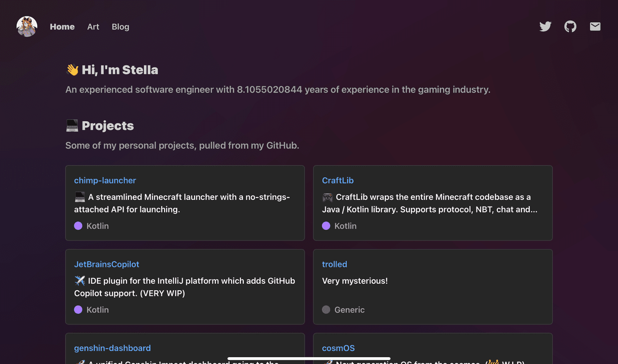Open the CraftLib project link
The width and height of the screenshot is (618, 364).
pyautogui.click(x=338, y=181)
